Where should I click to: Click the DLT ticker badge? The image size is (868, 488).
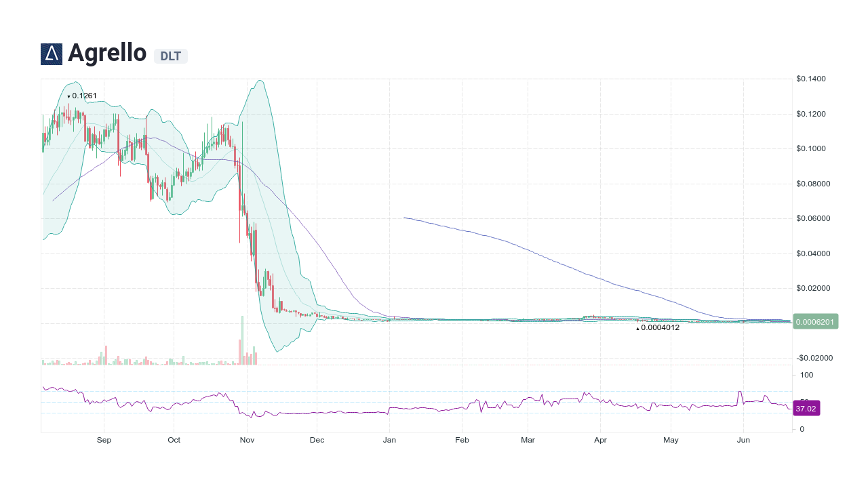click(x=171, y=56)
